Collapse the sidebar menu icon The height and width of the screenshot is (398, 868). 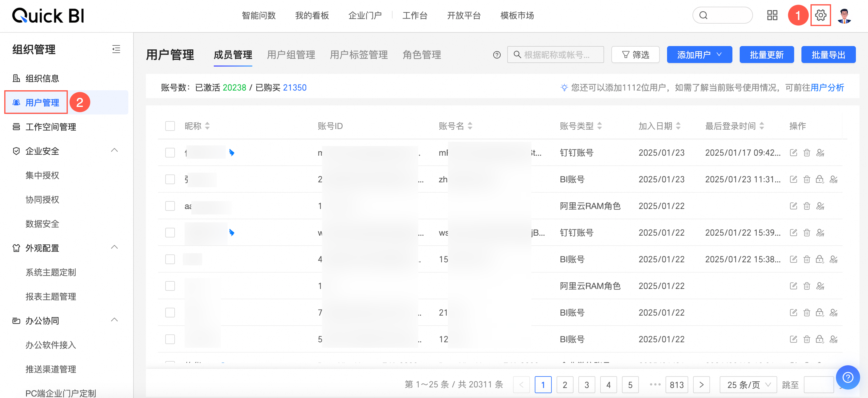116,49
